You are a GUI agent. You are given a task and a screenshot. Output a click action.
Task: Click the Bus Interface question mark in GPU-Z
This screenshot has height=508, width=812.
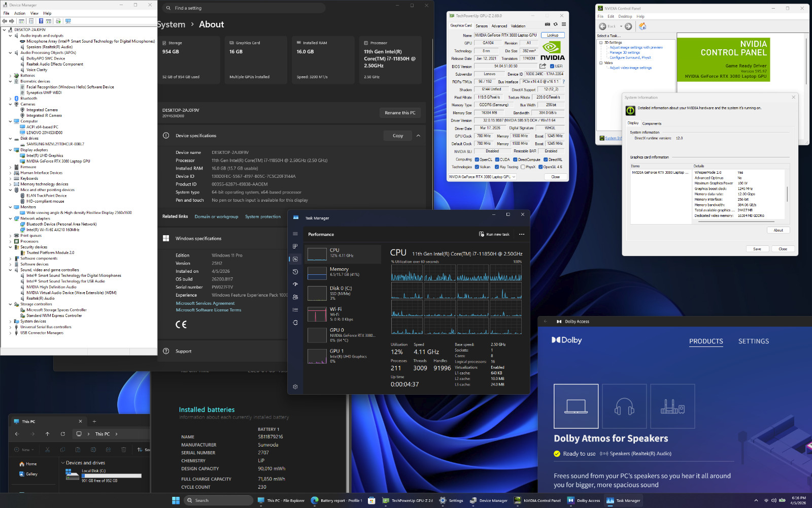click(x=563, y=81)
